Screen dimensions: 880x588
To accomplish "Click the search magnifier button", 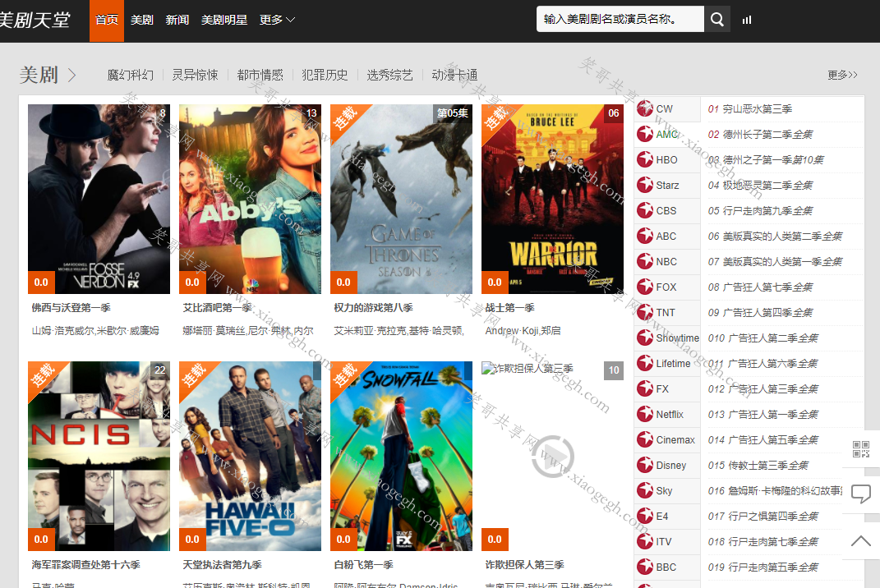I will pyautogui.click(x=716, y=19).
